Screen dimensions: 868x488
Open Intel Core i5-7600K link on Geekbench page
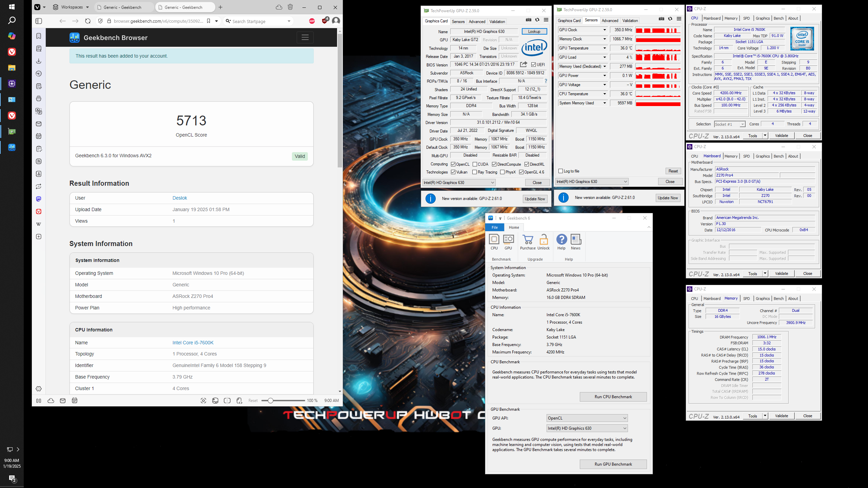[193, 343]
